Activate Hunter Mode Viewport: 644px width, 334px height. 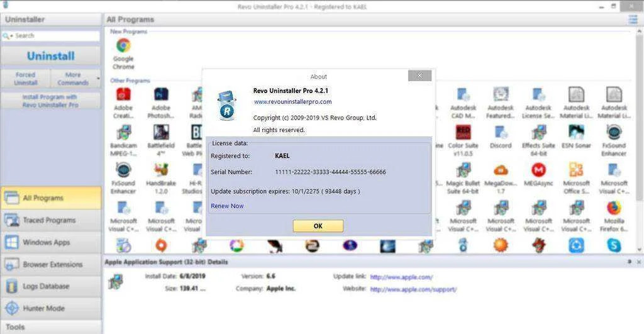pos(51,308)
